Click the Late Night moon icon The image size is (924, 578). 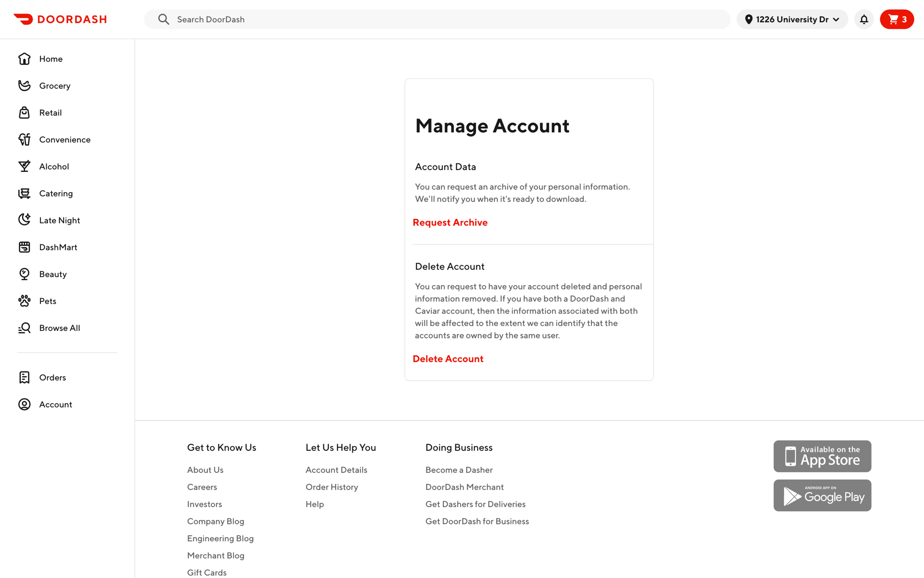click(25, 220)
